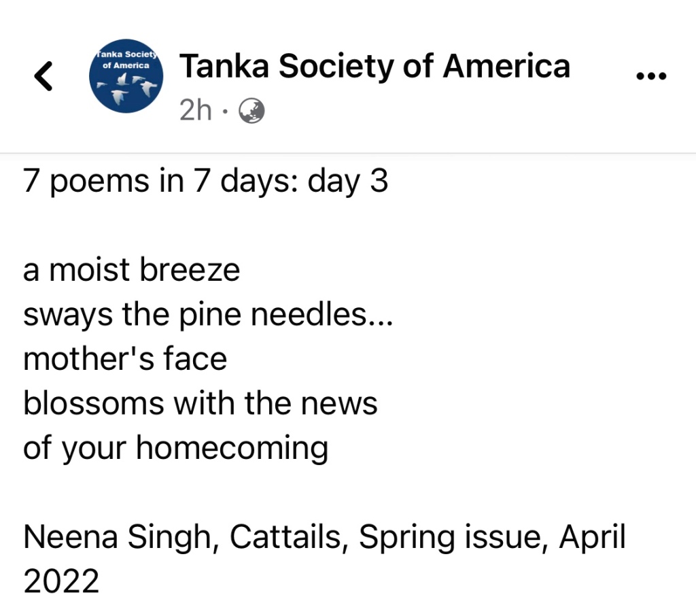696x616 pixels.
Task: Click the "sways the pine needles..." line
Action: [208, 315]
